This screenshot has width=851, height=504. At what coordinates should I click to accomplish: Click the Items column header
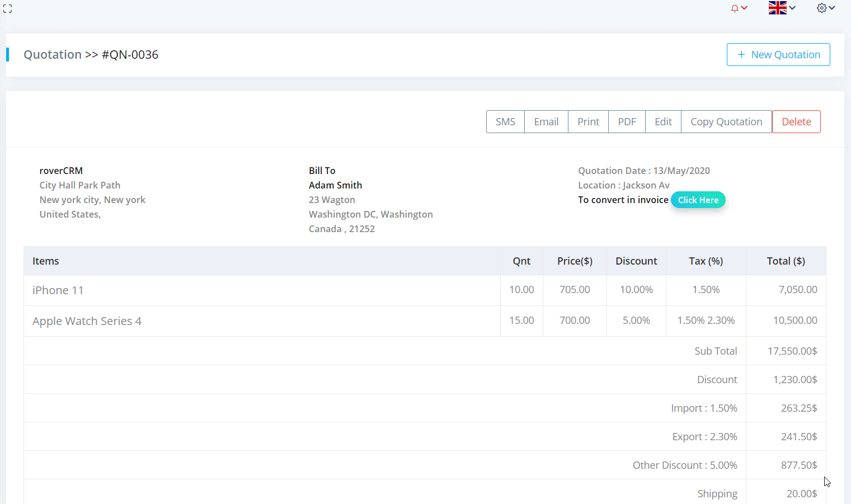[46, 261]
